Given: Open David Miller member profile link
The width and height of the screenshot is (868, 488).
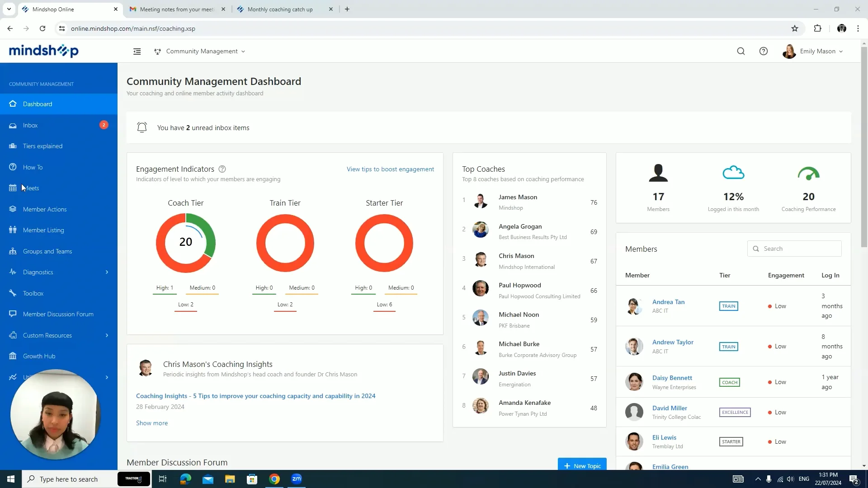Looking at the screenshot, I should coord(670,408).
